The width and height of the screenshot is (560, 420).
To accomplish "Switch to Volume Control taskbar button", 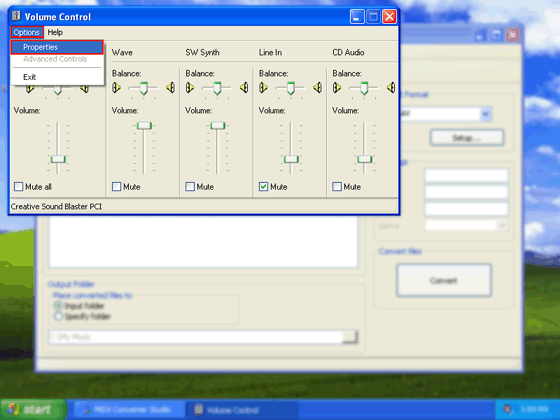I will pos(242,410).
